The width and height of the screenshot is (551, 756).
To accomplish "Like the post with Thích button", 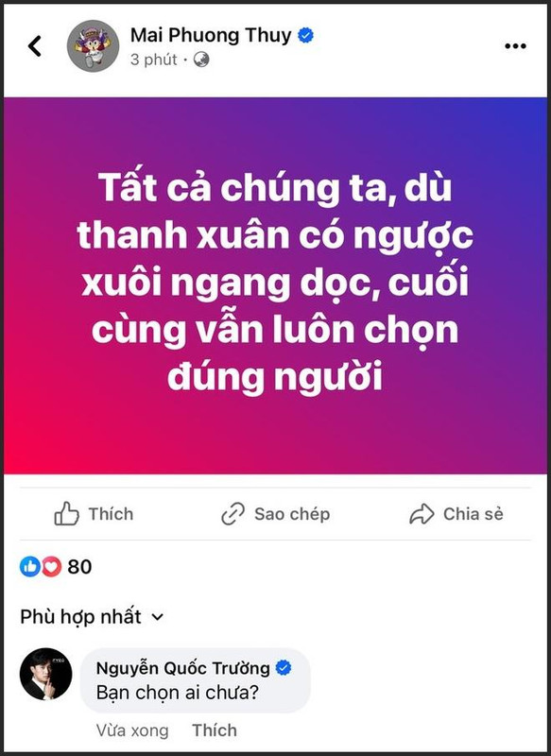I will coord(94,514).
